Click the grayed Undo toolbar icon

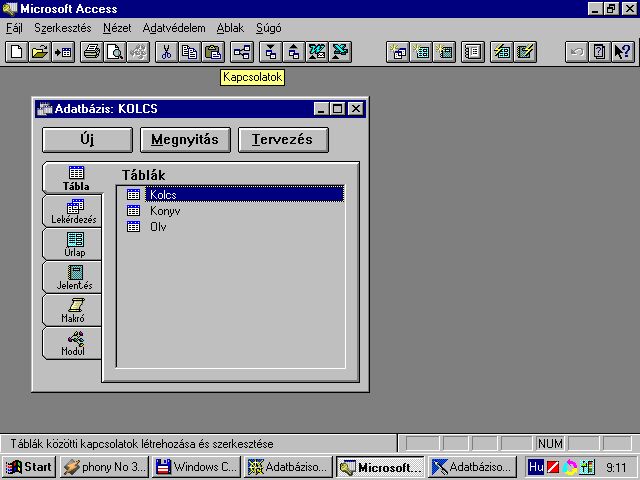tap(576, 52)
